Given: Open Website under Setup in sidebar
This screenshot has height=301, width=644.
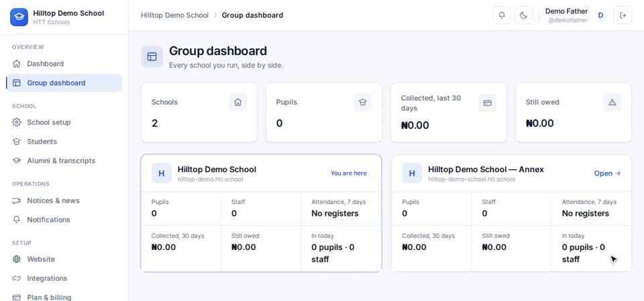Looking at the screenshot, I should coord(64,259).
